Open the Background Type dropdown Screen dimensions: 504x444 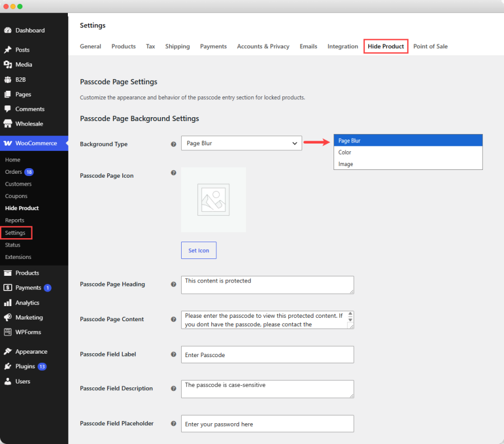click(x=242, y=143)
